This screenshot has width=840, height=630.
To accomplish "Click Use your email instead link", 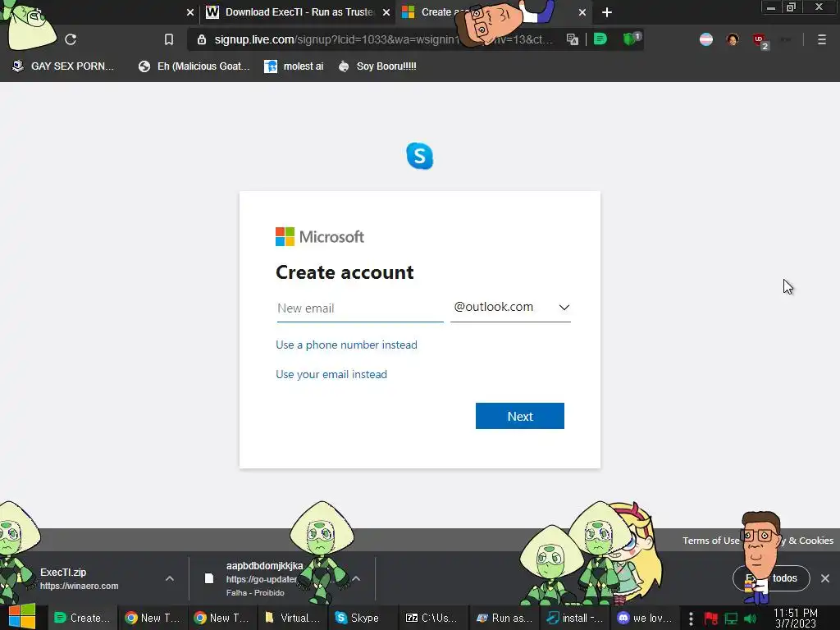I will coord(331,374).
